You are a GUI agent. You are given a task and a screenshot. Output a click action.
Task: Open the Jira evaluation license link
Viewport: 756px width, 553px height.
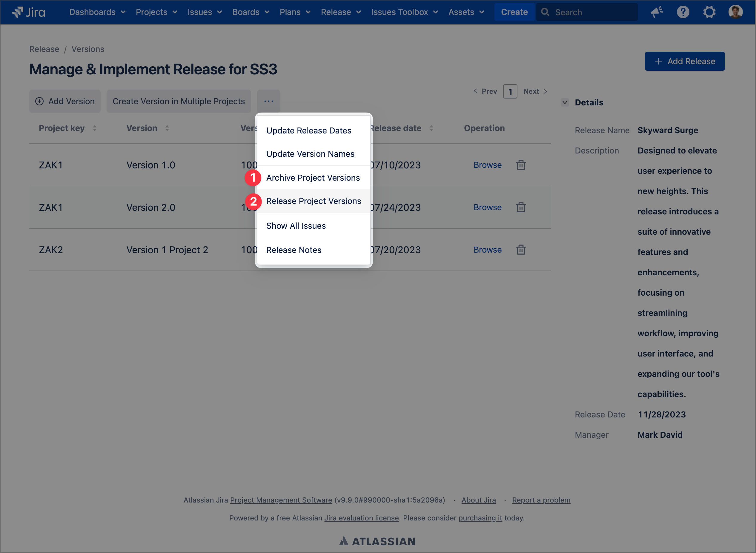click(x=362, y=518)
